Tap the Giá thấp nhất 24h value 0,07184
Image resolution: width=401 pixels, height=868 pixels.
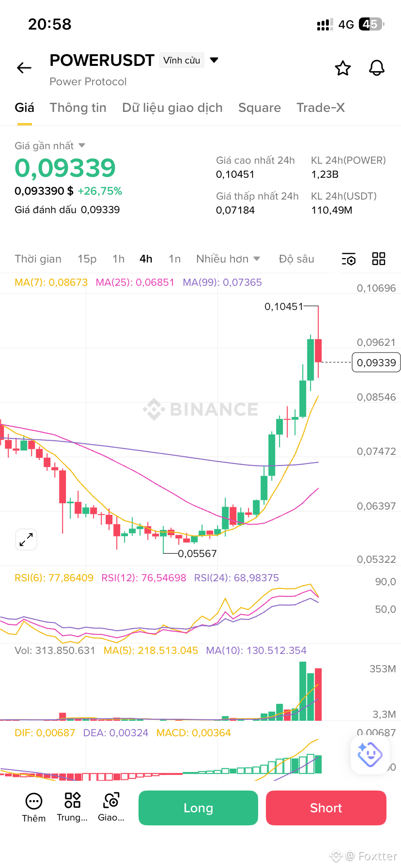pos(235,210)
